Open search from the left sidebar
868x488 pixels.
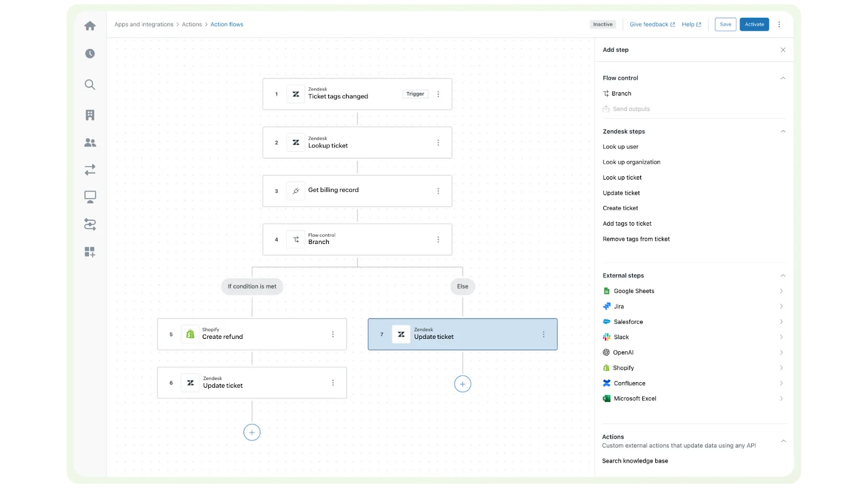(90, 85)
